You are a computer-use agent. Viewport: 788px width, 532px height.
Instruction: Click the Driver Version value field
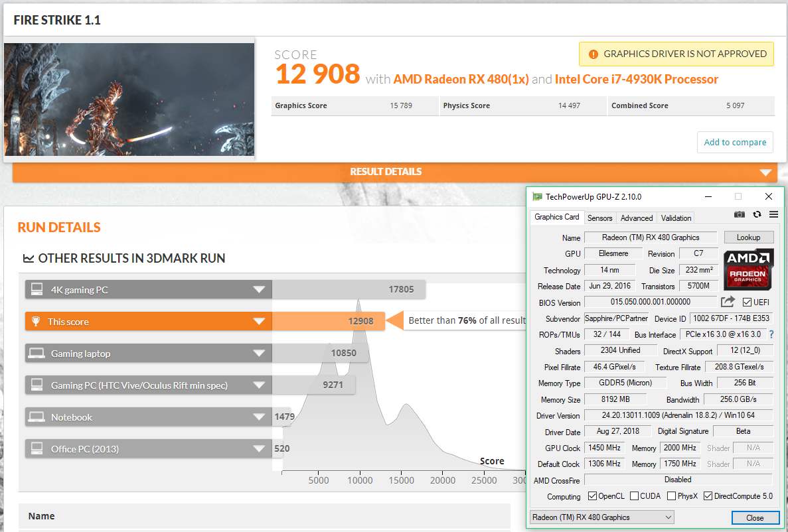678,415
